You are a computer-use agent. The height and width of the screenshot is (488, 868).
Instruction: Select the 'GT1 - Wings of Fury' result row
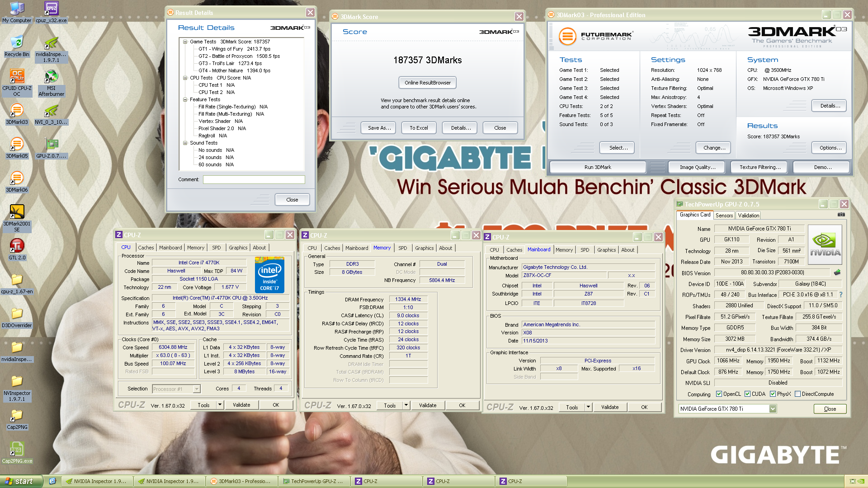(x=234, y=49)
